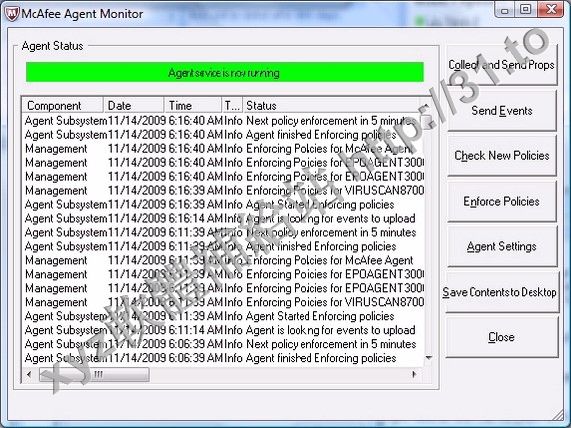Close window using title bar X button
This screenshot has width=571, height=428.
click(551, 9)
